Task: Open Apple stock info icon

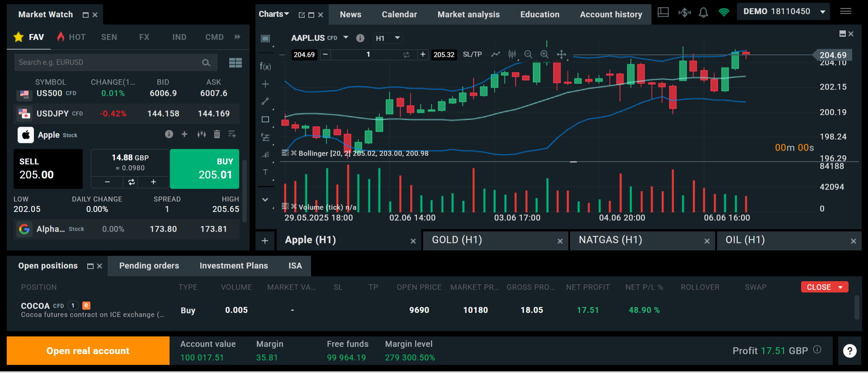Action: click(x=169, y=134)
